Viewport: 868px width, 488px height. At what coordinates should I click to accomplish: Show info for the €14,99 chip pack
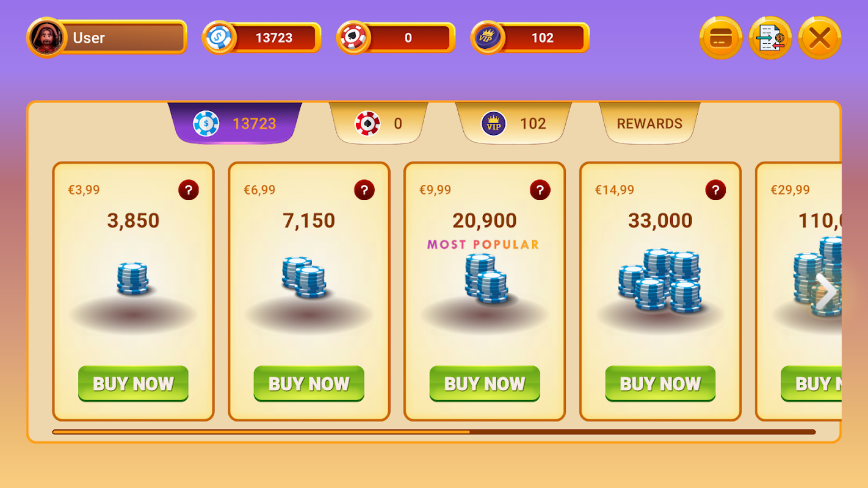tap(715, 190)
